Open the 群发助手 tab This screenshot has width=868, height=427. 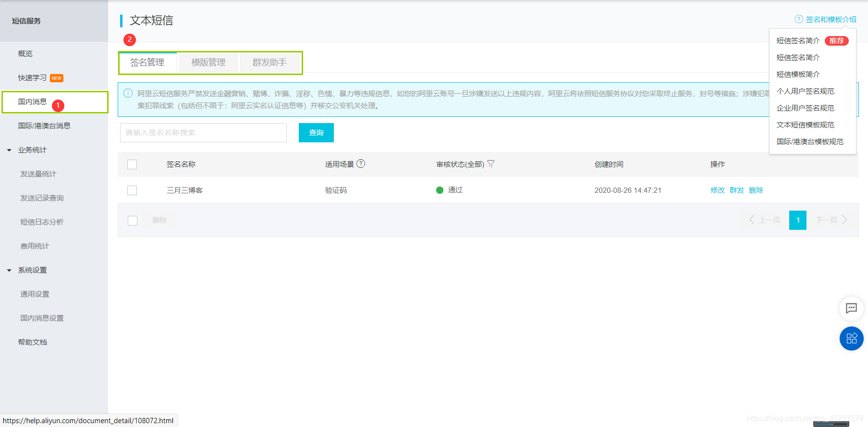click(x=269, y=63)
